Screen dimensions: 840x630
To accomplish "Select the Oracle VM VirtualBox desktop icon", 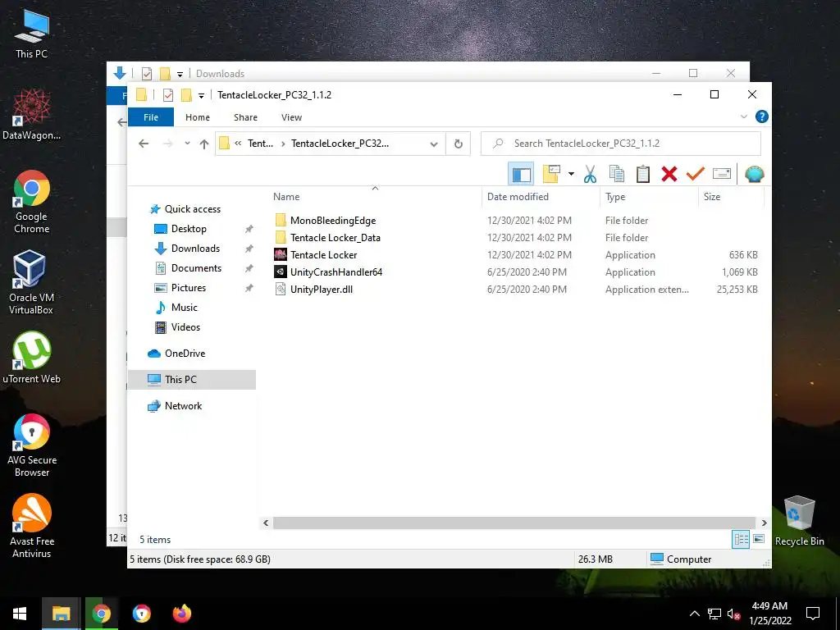I will pos(30,282).
